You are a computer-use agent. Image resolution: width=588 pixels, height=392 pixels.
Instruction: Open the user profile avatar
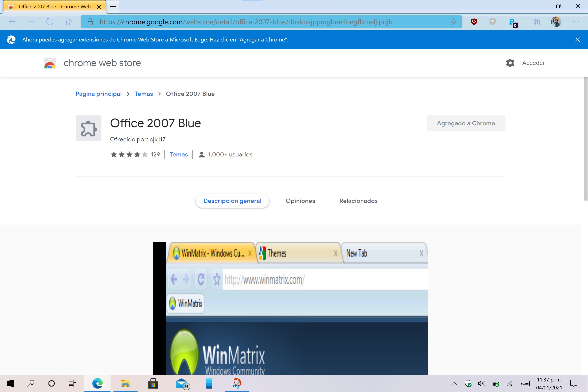[x=556, y=22]
